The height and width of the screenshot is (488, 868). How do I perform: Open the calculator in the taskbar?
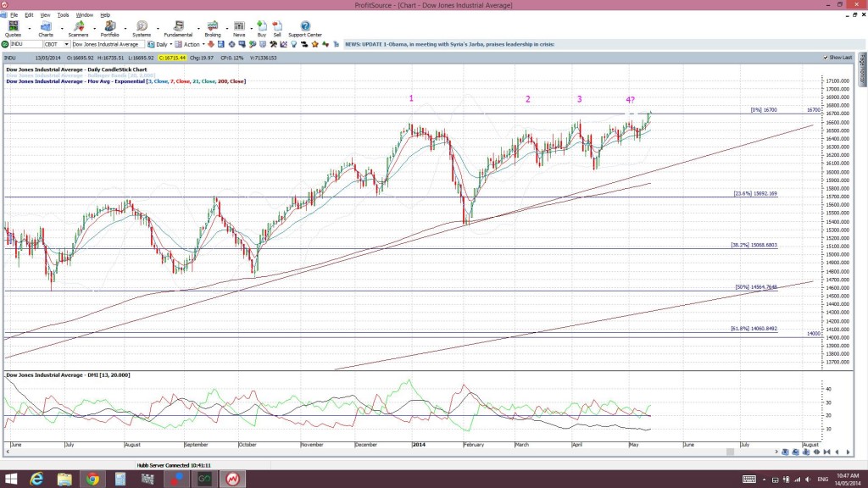click(120, 479)
